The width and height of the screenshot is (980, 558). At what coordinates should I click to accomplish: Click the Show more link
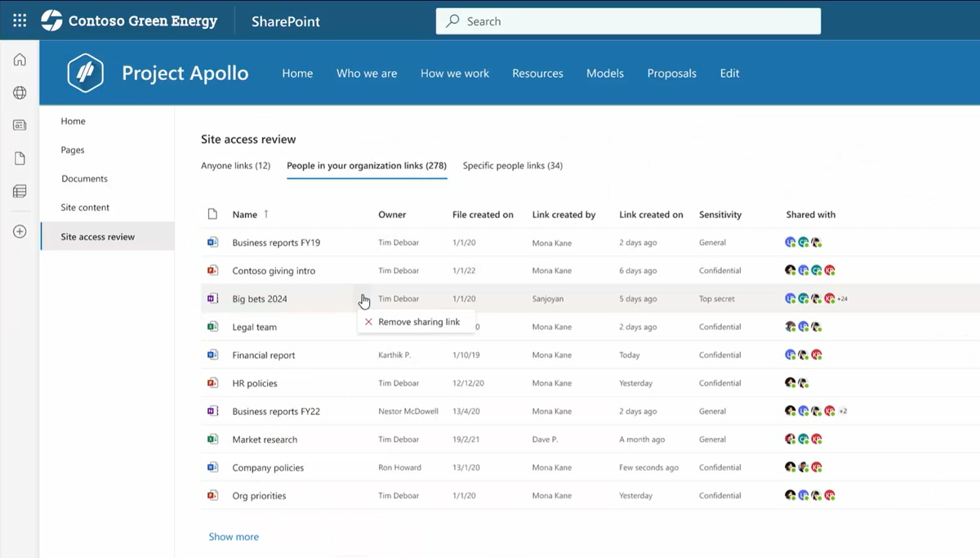pyautogui.click(x=234, y=537)
